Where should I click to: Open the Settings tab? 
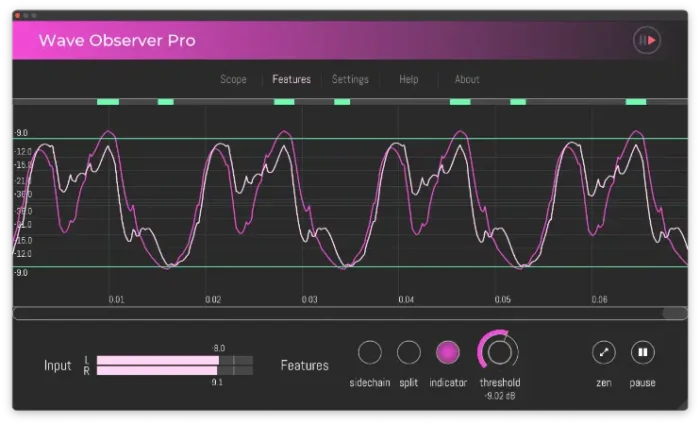click(x=350, y=79)
